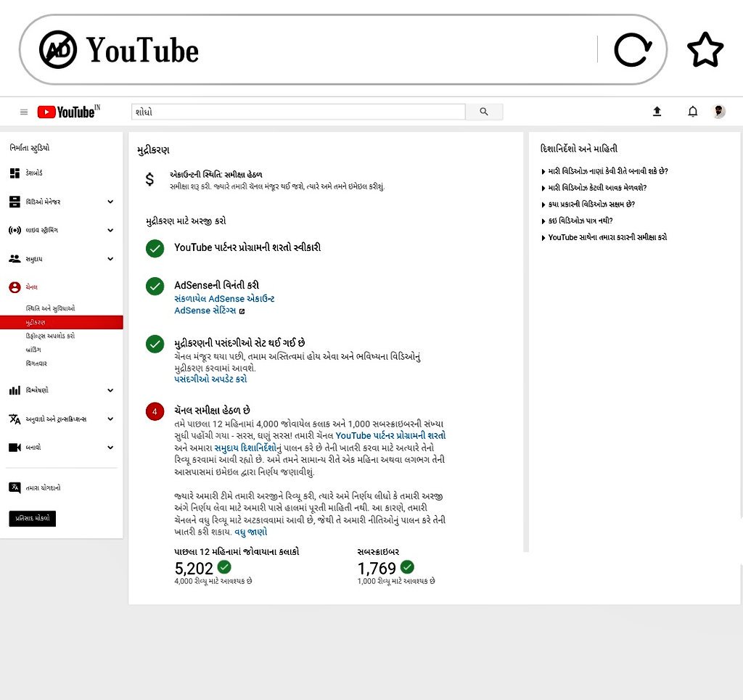The height and width of the screenshot is (700, 743).
Task: Click green check beside AdSenseની વિનંતી કરી
Action: [x=155, y=286]
